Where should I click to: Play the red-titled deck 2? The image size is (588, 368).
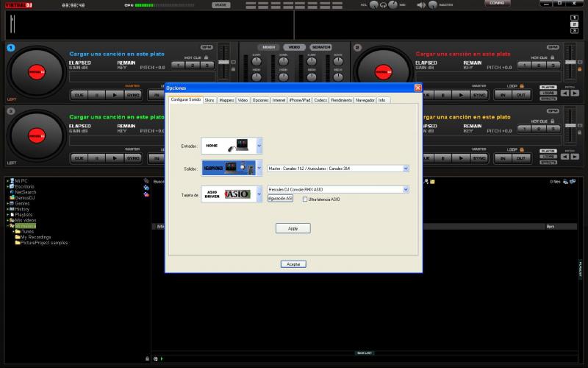[x=461, y=95]
